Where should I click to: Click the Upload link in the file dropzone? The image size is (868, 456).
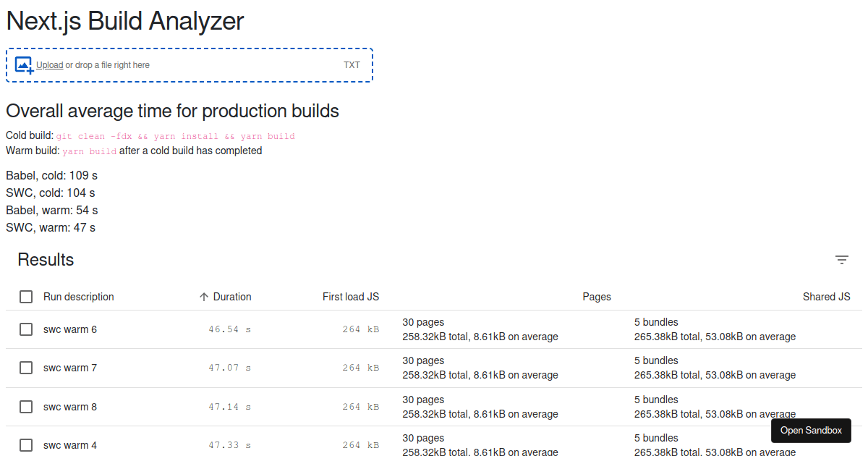click(48, 64)
